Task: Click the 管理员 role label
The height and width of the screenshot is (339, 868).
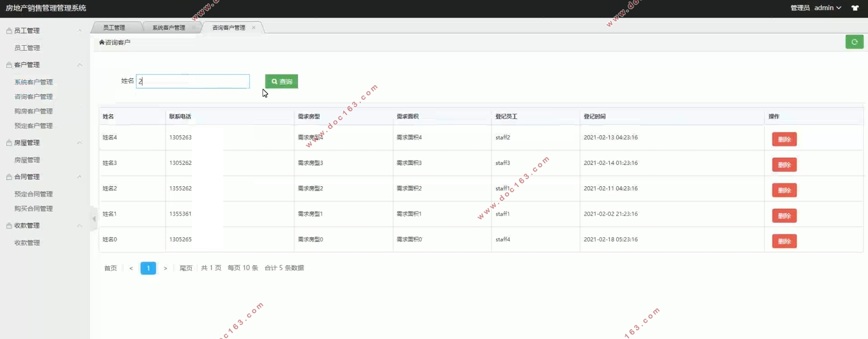Action: (800, 8)
